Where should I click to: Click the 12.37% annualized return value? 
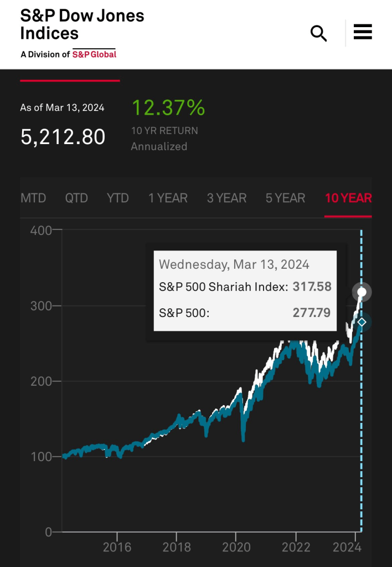tap(168, 108)
